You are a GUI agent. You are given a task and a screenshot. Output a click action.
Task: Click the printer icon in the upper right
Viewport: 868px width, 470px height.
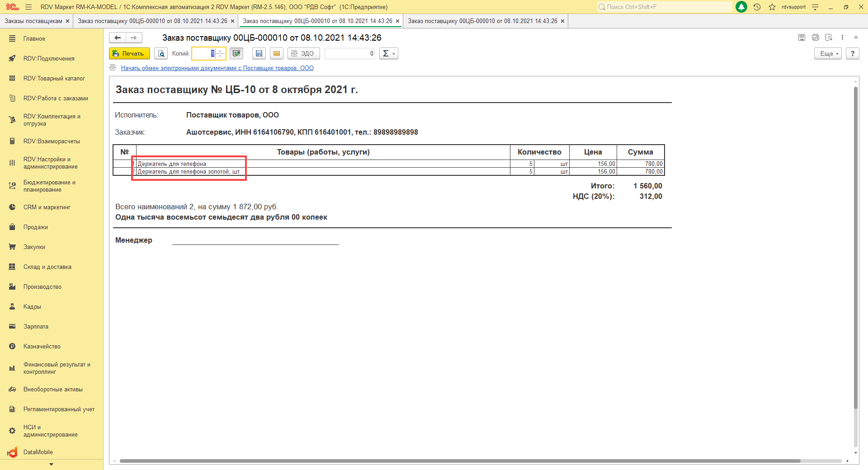click(816, 38)
